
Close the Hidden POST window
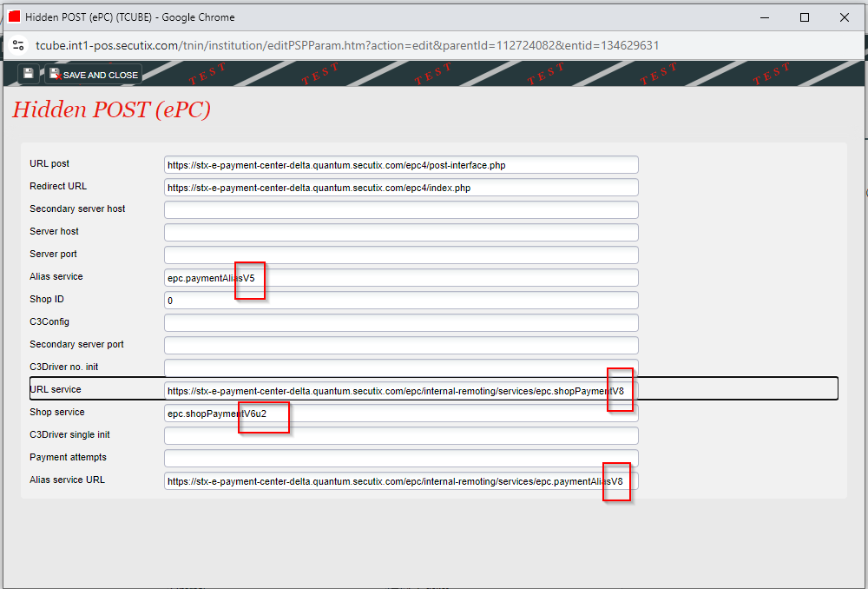(844, 17)
